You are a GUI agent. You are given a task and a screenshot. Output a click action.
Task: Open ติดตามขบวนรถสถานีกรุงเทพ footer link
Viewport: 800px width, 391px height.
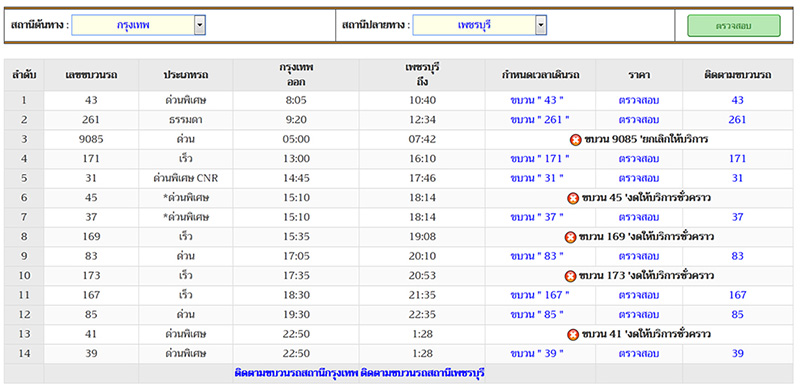(x=296, y=373)
